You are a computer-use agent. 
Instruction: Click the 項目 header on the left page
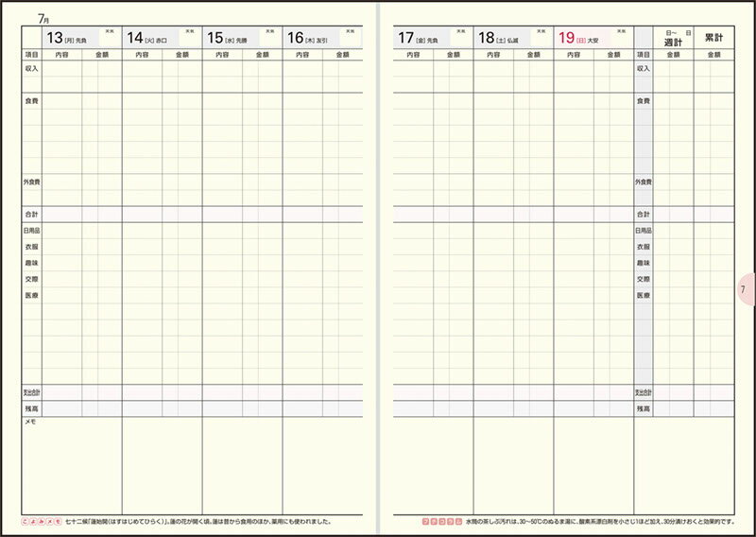(32, 55)
